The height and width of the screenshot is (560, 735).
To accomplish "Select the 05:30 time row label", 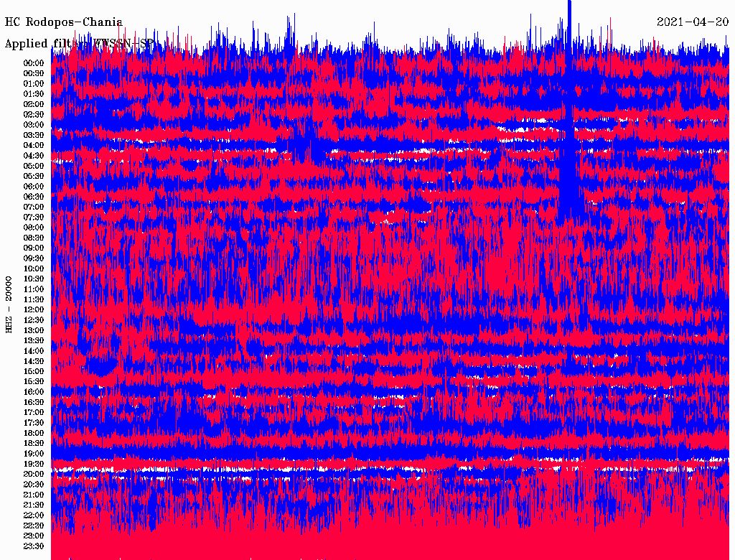I will pyautogui.click(x=34, y=177).
